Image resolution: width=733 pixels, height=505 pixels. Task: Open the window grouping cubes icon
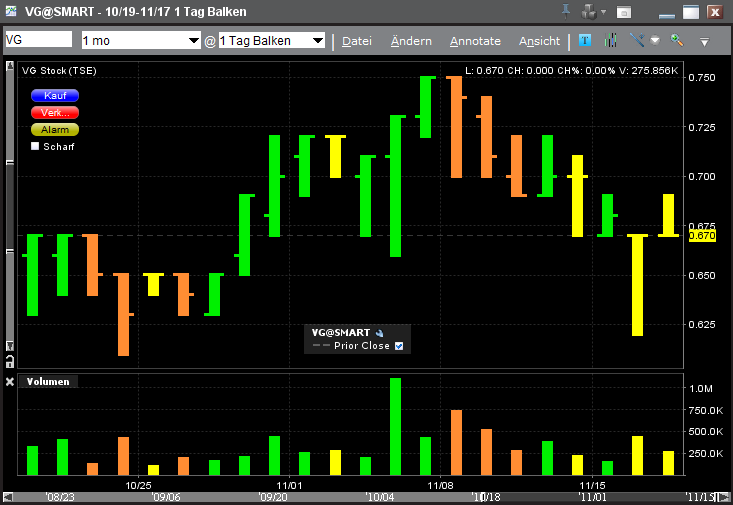point(589,12)
